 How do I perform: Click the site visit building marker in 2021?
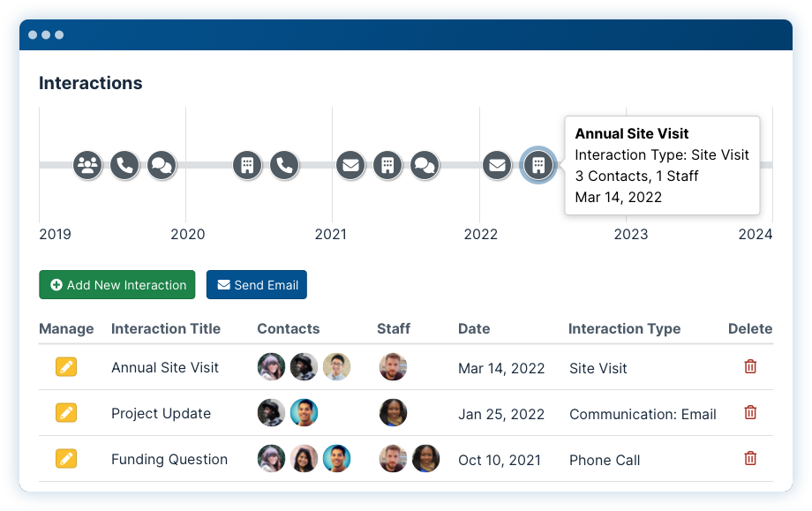tap(387, 165)
